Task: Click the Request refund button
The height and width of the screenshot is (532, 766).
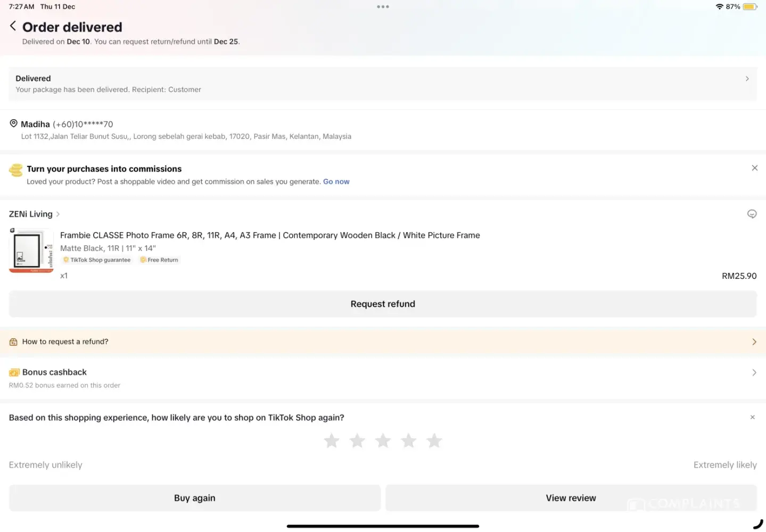Action: [383, 304]
